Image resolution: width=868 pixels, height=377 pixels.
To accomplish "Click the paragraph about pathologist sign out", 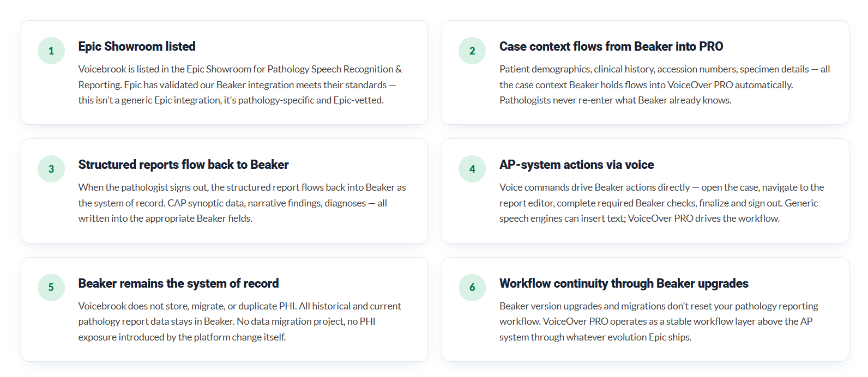I will (x=242, y=203).
